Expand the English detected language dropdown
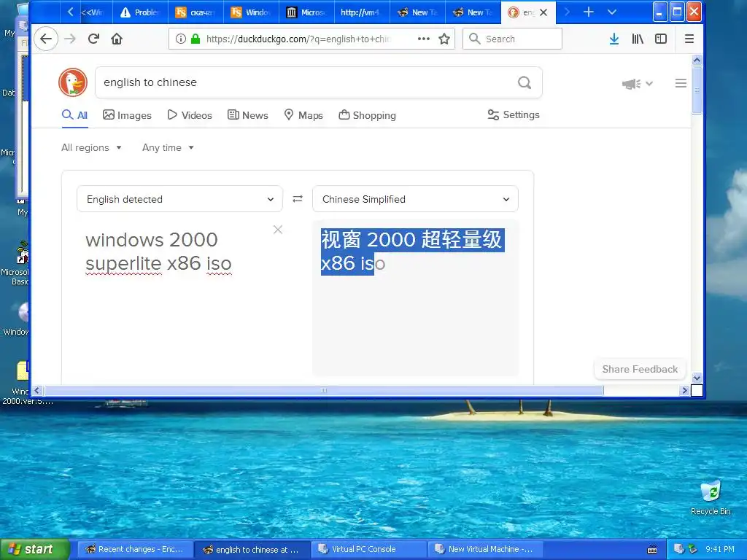The height and width of the screenshot is (560, 747). click(x=179, y=199)
